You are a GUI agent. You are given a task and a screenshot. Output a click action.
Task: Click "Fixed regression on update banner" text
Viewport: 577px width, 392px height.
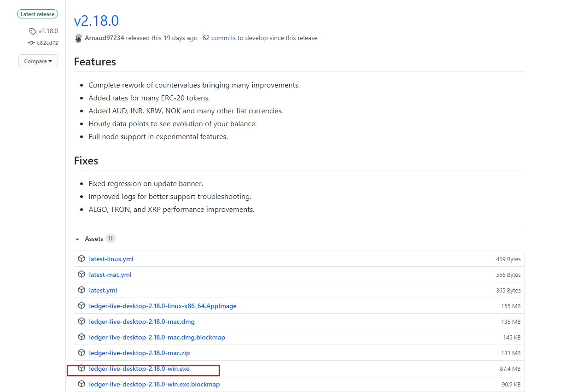(146, 183)
